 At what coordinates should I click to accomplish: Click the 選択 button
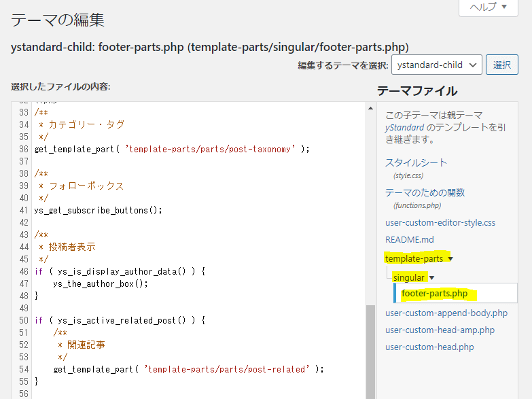coord(502,65)
